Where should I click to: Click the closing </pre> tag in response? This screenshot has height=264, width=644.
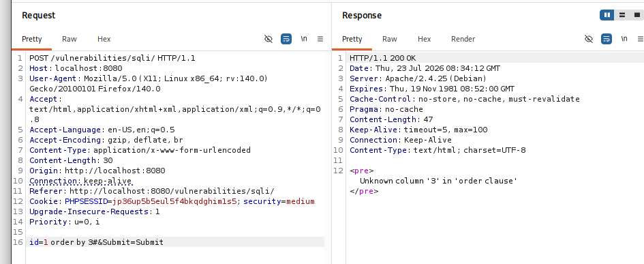(x=364, y=191)
